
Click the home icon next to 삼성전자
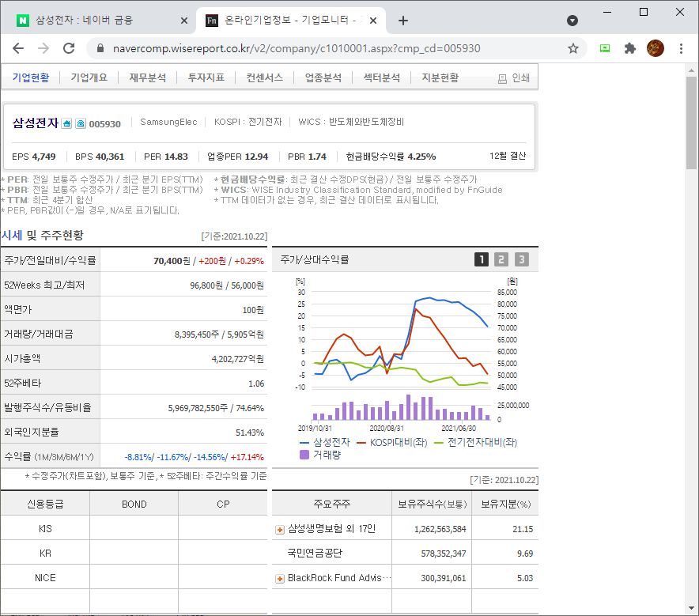(66, 123)
